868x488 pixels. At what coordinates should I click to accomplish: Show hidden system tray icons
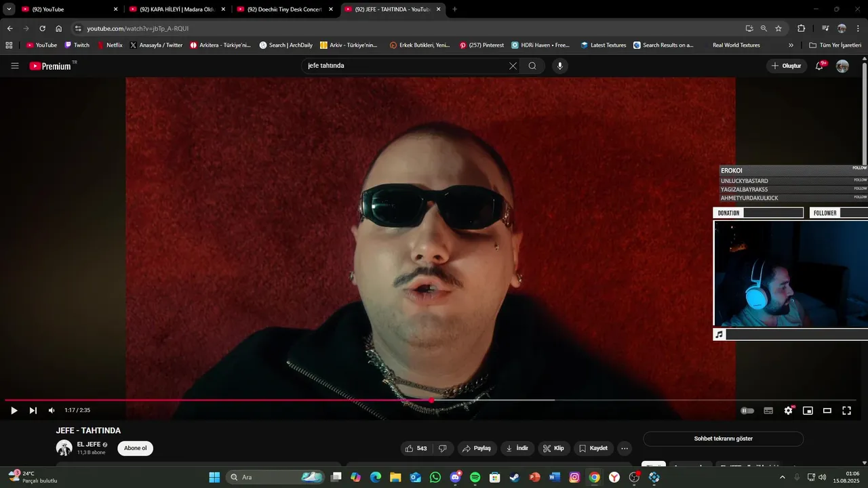point(783,477)
